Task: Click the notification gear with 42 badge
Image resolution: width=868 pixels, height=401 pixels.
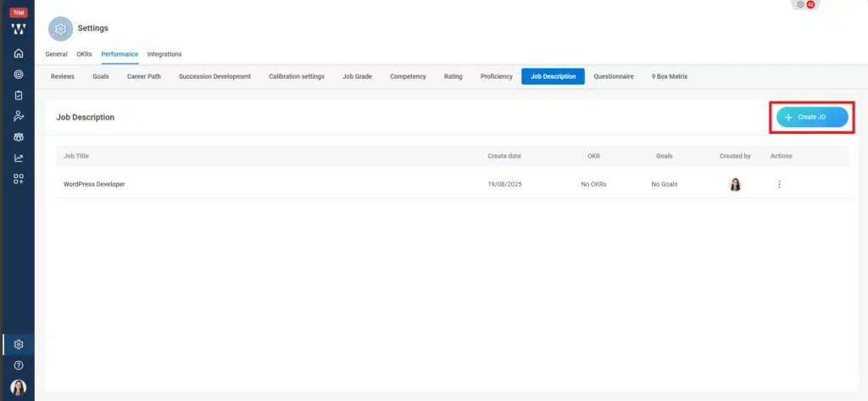Action: point(805,4)
